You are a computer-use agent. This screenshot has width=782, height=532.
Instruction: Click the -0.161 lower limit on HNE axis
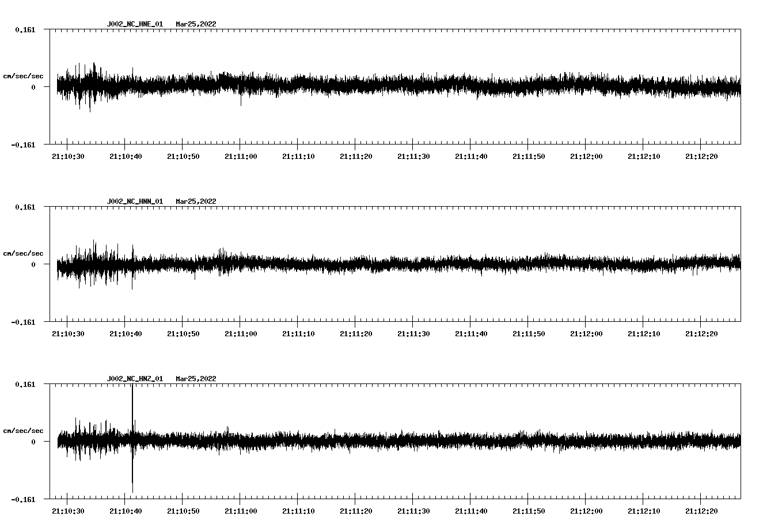(23, 145)
